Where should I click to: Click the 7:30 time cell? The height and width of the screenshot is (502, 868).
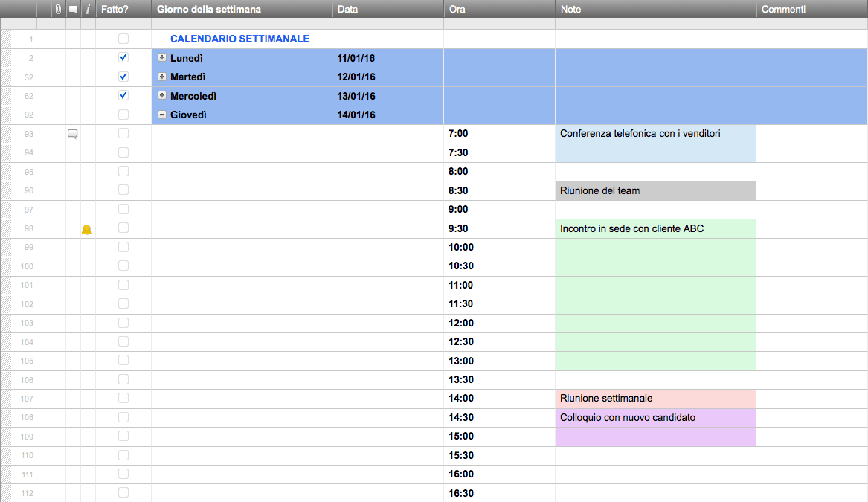[499, 152]
